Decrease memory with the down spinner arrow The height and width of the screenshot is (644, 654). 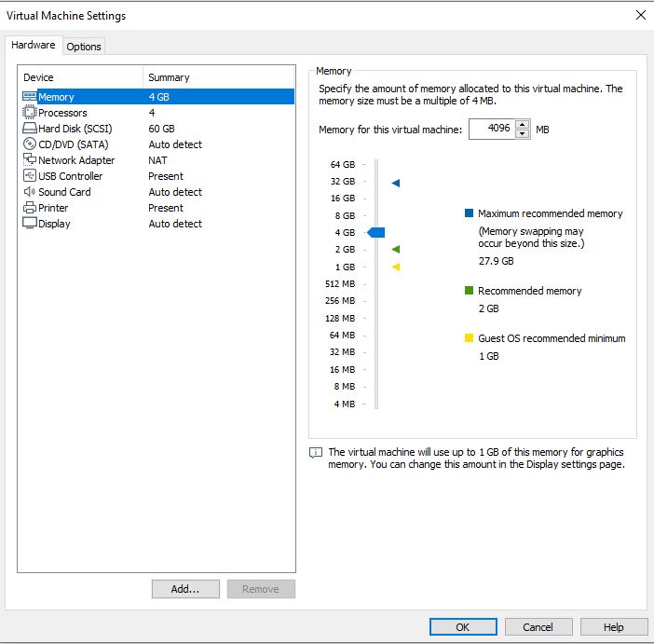tap(523, 134)
